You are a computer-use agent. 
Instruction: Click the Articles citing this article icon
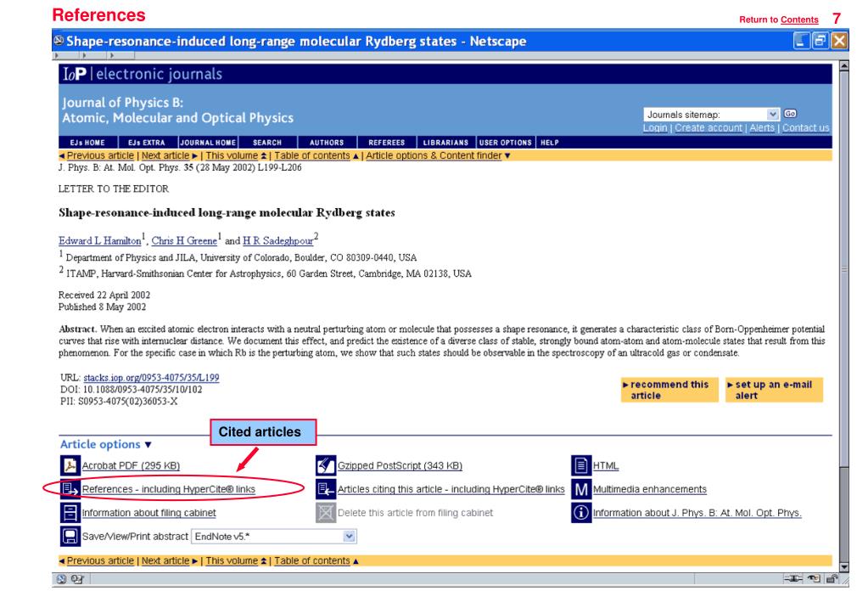point(326,488)
